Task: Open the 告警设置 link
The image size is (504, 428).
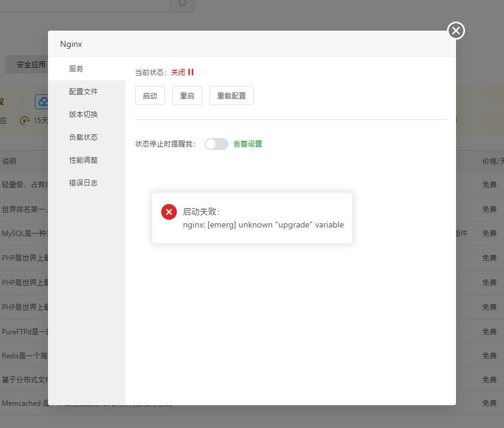Action: (247, 144)
